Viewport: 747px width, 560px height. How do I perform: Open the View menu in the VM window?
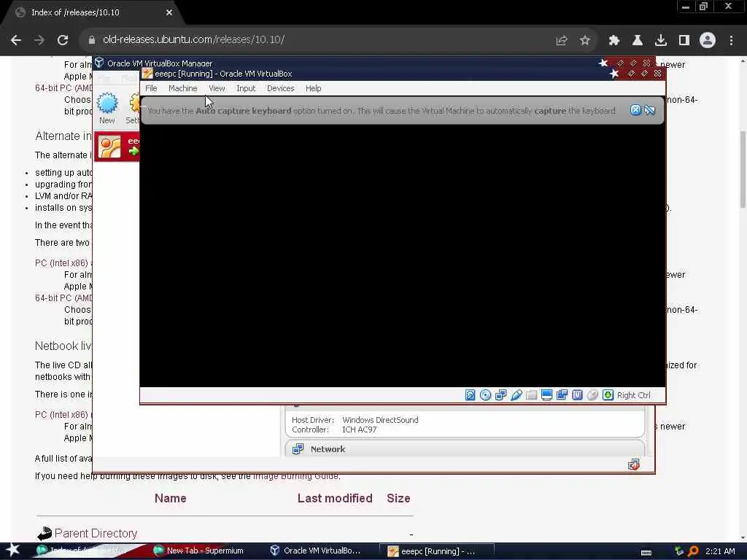click(x=217, y=88)
